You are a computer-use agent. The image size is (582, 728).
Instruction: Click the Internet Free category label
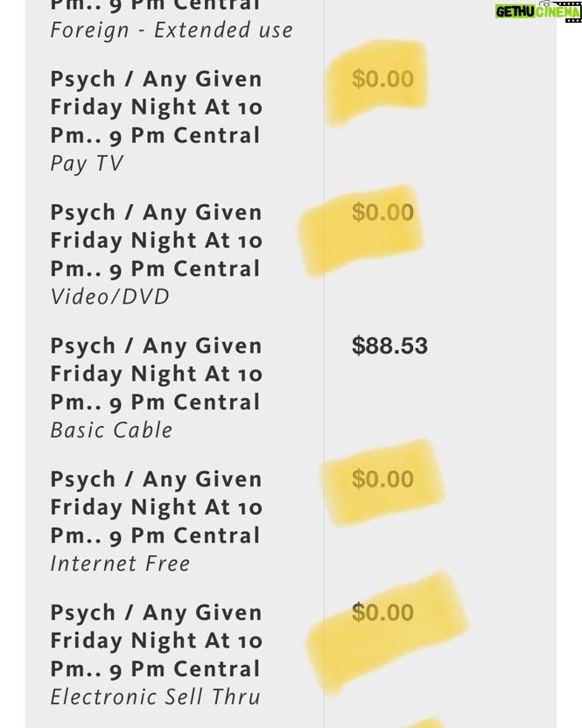120,563
